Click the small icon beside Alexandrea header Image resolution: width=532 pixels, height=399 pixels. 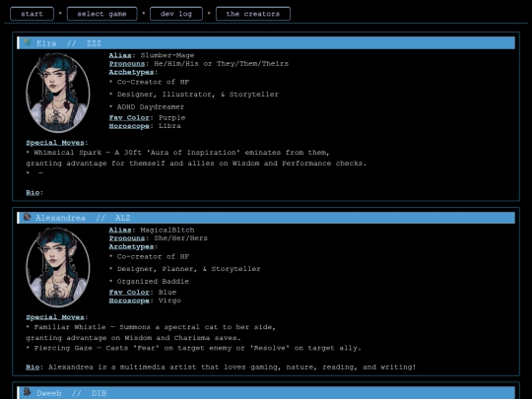point(28,217)
